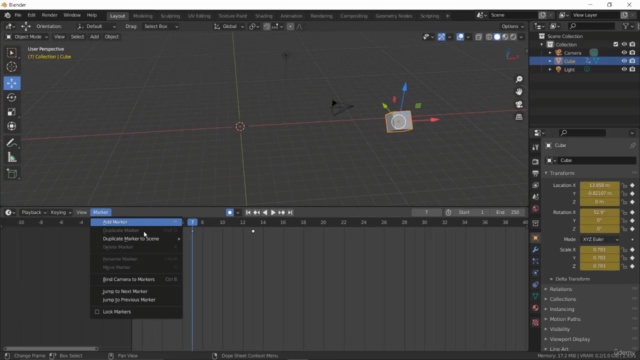The width and height of the screenshot is (640, 360).
Task: Click the current frame number field
Action: (x=427, y=212)
